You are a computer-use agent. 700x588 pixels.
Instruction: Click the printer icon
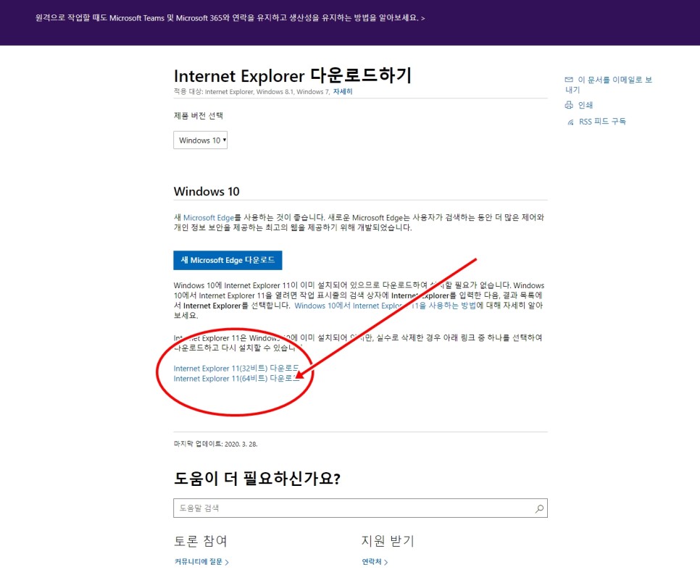[569, 105]
